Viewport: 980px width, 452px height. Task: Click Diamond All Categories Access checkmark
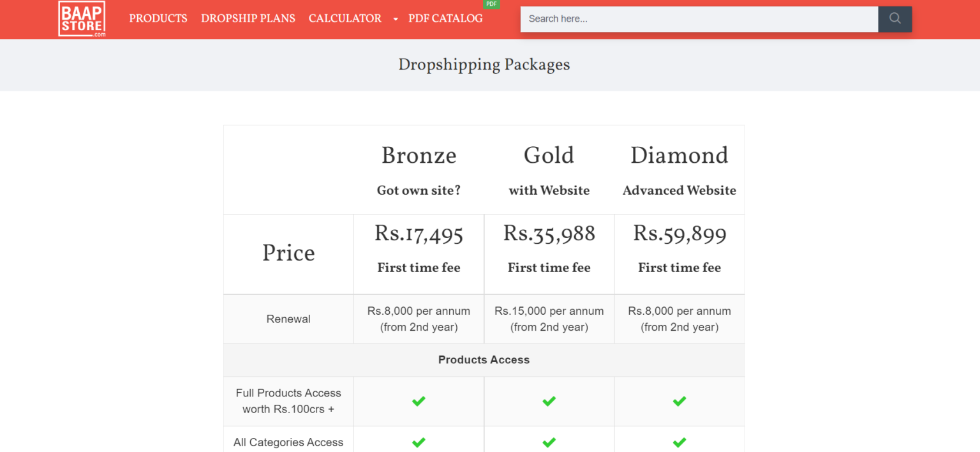(679, 442)
